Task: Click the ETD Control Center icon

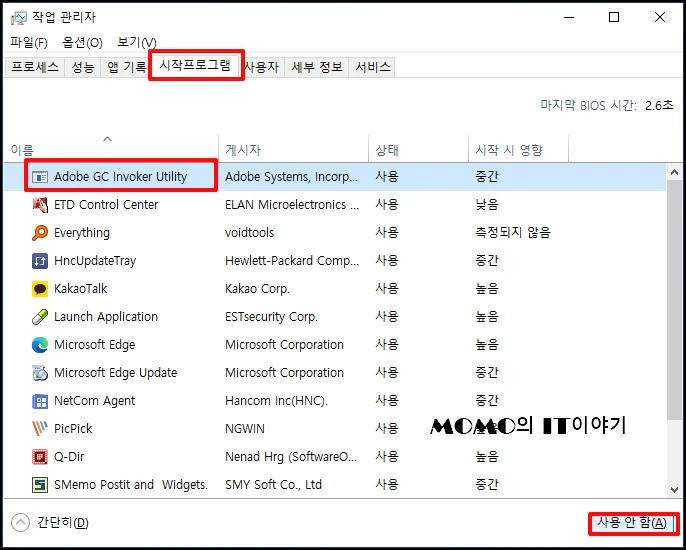Action: [x=40, y=205]
